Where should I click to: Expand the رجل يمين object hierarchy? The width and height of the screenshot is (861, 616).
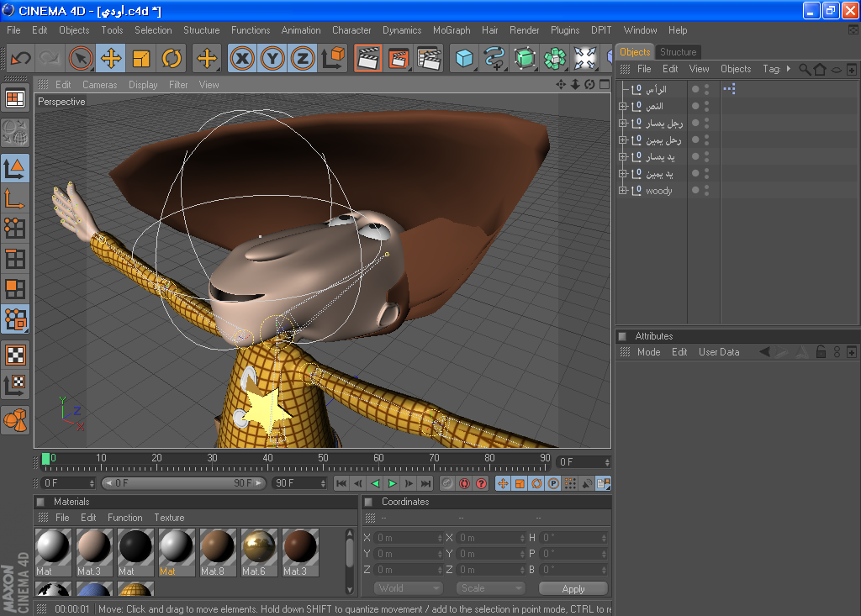pos(623,140)
